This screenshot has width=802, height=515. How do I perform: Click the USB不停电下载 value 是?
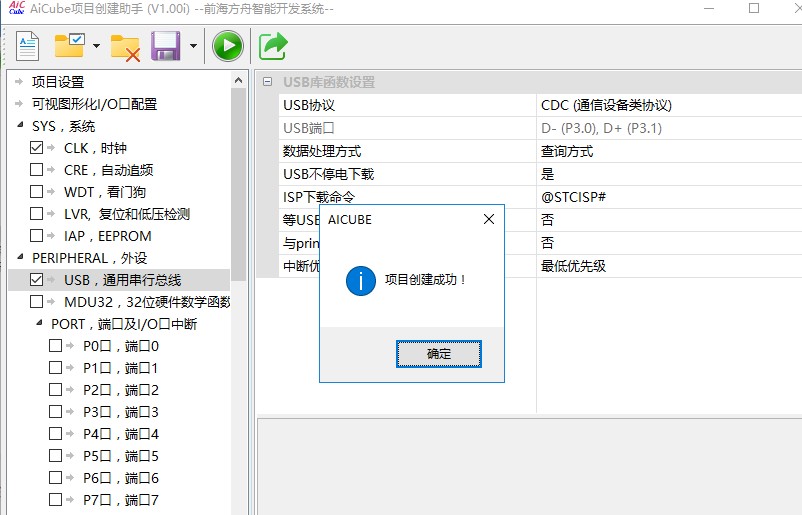point(547,174)
